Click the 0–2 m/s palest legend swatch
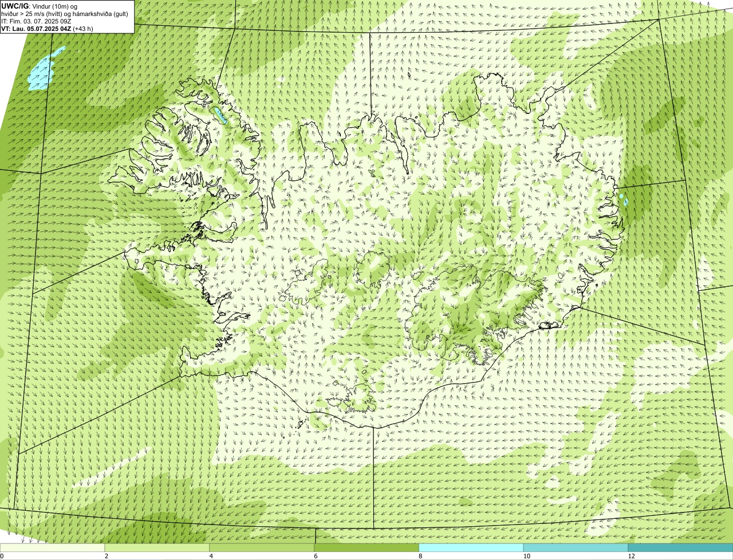Viewport: 733px width, 560px height. click(x=53, y=547)
